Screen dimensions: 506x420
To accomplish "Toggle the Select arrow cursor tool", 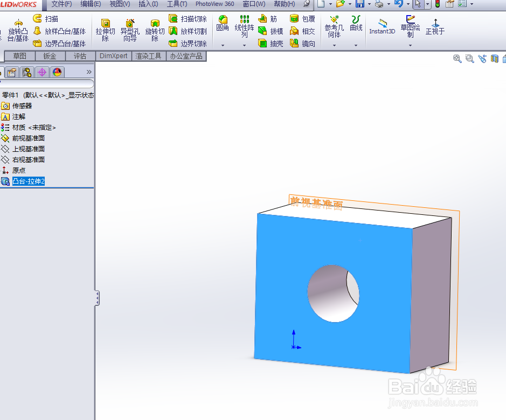I will point(418,4).
